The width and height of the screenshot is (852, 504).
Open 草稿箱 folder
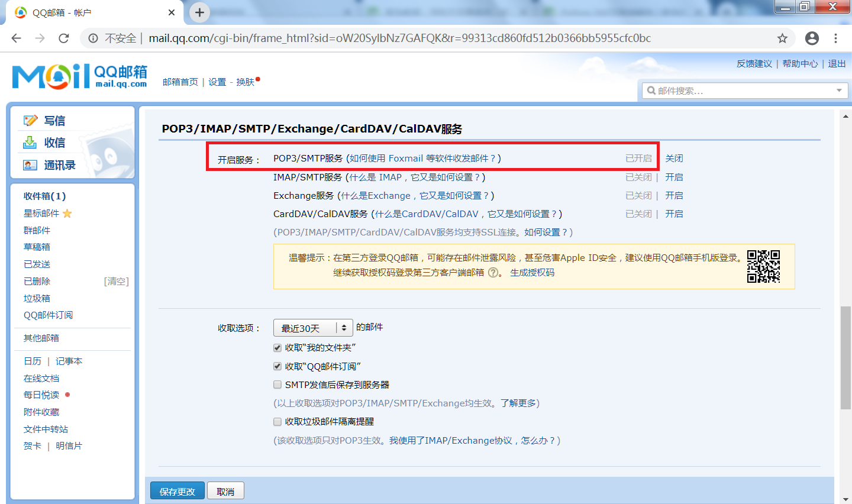coord(37,247)
